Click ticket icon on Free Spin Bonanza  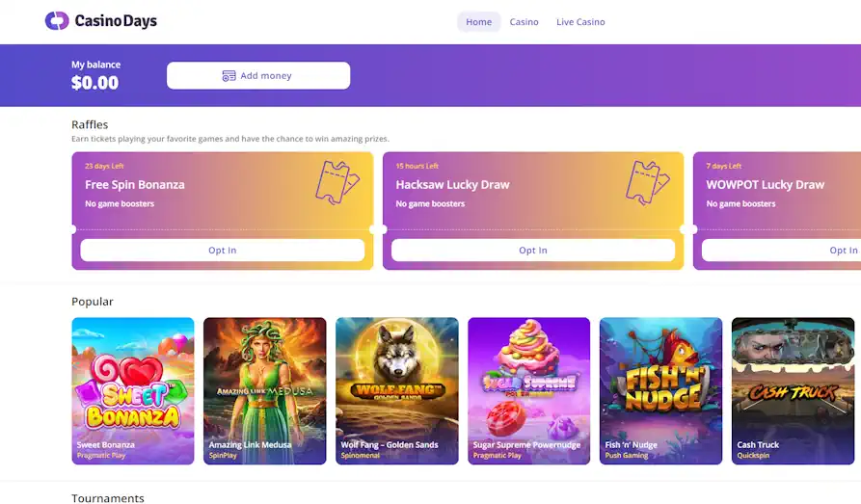tap(336, 182)
